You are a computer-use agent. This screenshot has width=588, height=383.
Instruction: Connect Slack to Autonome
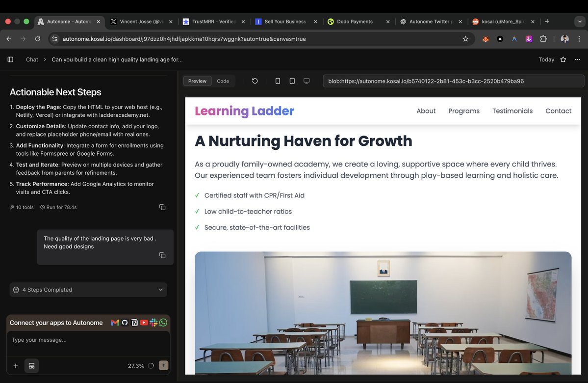coord(153,323)
